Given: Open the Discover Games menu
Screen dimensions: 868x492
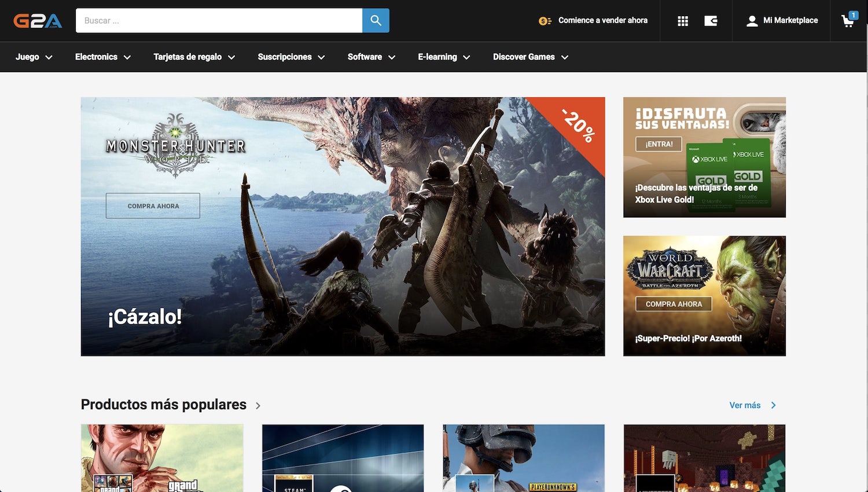Looking at the screenshot, I should [529, 57].
